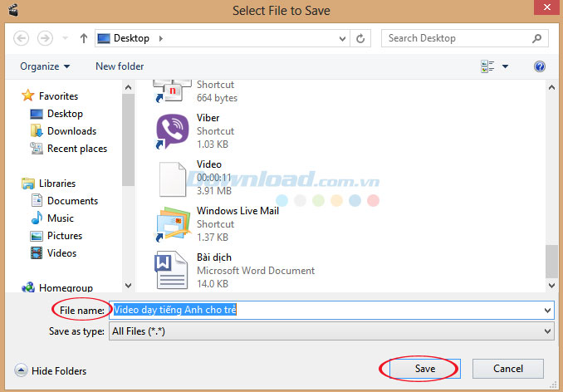Open the Videos library

pos(61,253)
